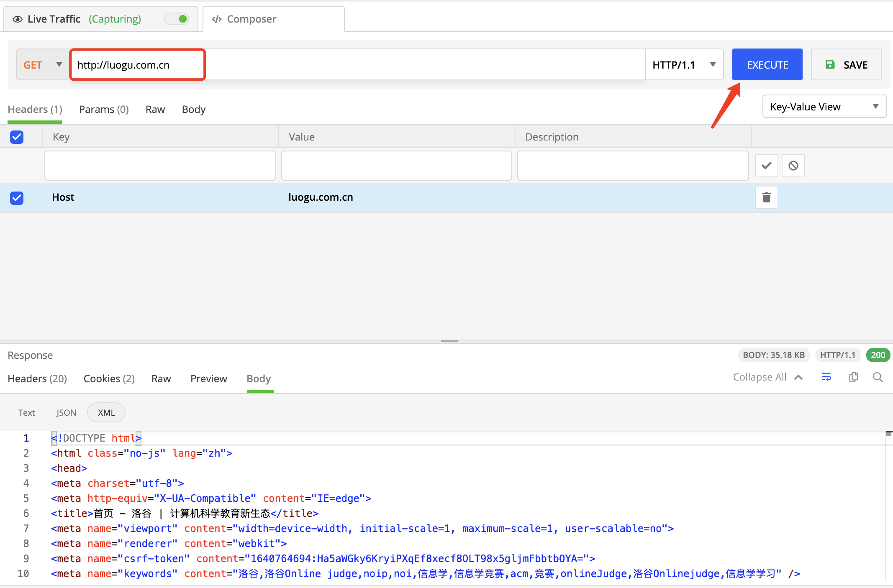Viewport: 893px width, 588px height.
Task: Open search in response body
Action: (x=878, y=377)
